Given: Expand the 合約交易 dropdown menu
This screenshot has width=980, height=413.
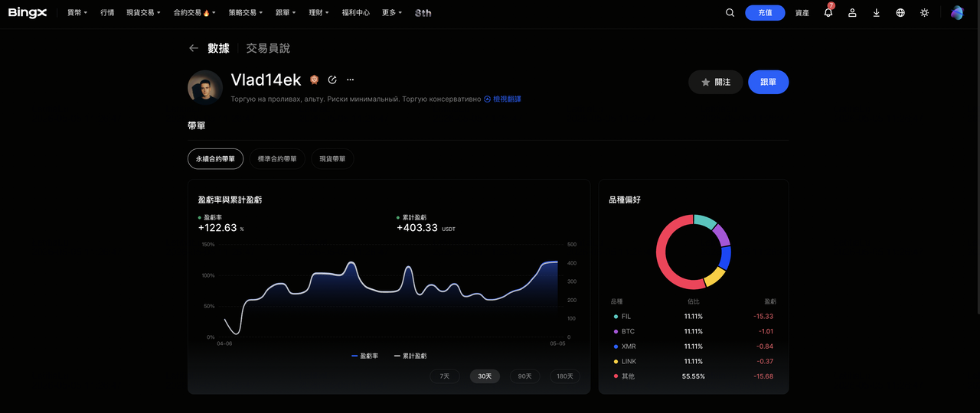Looking at the screenshot, I should [x=194, y=13].
